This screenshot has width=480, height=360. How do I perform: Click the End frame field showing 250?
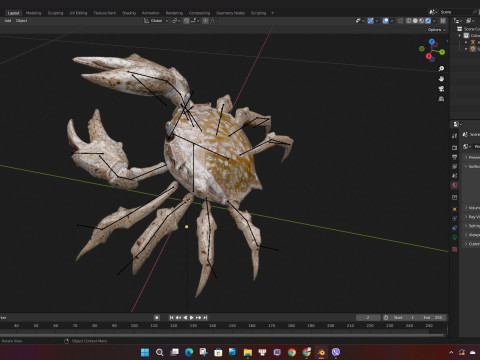[x=433, y=317]
